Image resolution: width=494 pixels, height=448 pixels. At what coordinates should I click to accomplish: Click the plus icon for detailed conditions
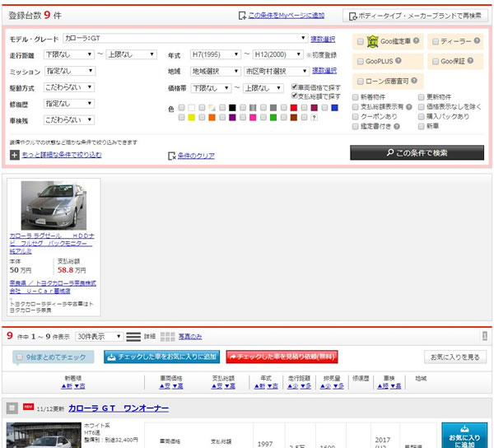(x=15, y=155)
